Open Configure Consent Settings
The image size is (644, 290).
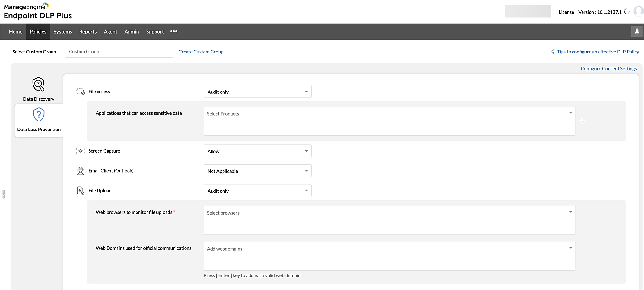click(x=608, y=68)
